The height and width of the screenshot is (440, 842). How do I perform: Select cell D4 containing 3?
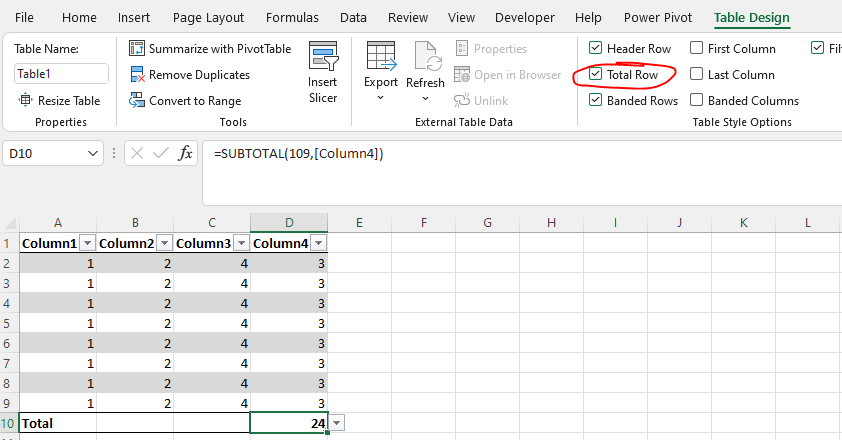point(289,304)
